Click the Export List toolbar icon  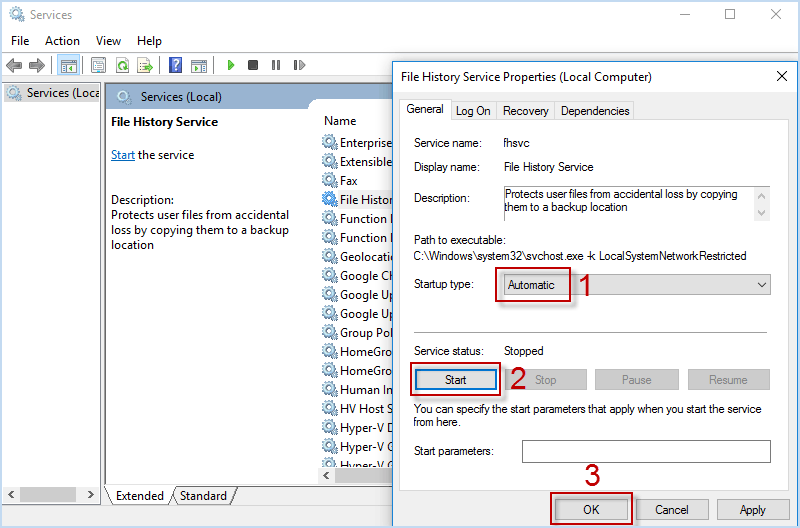click(144, 65)
